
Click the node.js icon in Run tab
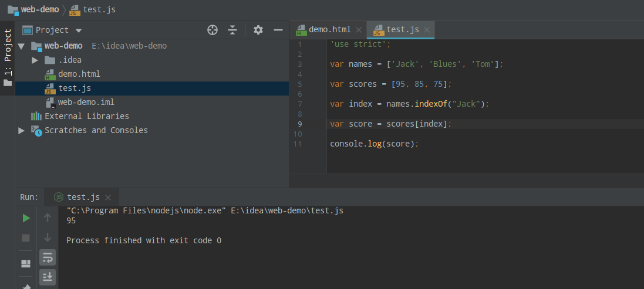click(x=59, y=197)
